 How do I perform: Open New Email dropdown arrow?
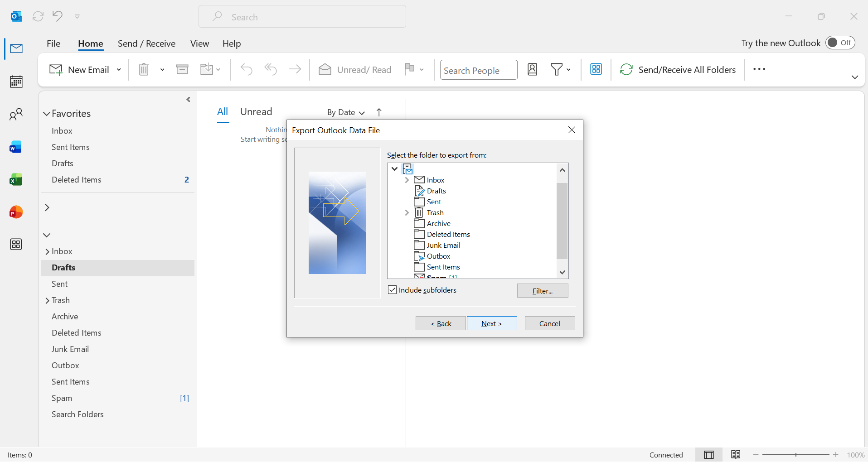(x=119, y=70)
